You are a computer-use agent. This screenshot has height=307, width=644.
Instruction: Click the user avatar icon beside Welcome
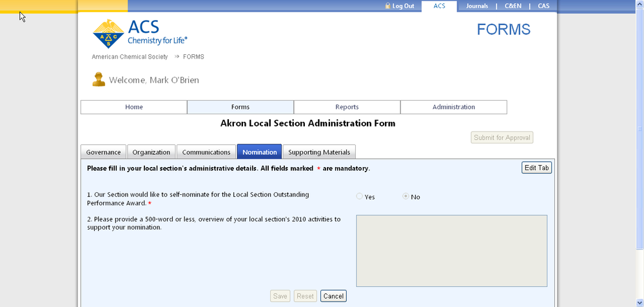coord(99,79)
